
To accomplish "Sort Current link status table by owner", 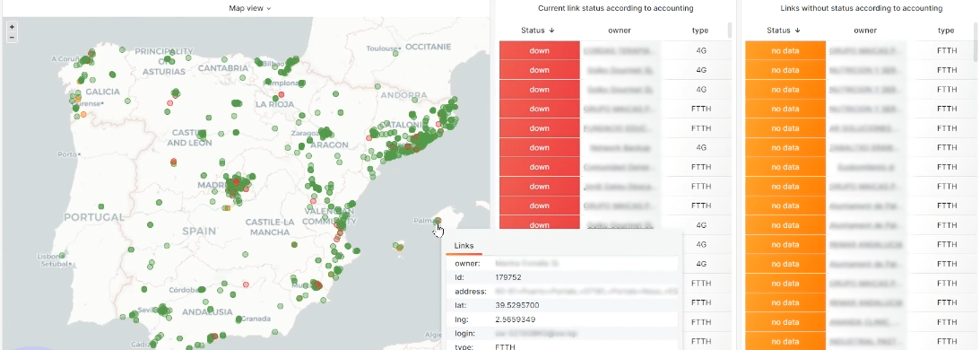I will [620, 30].
